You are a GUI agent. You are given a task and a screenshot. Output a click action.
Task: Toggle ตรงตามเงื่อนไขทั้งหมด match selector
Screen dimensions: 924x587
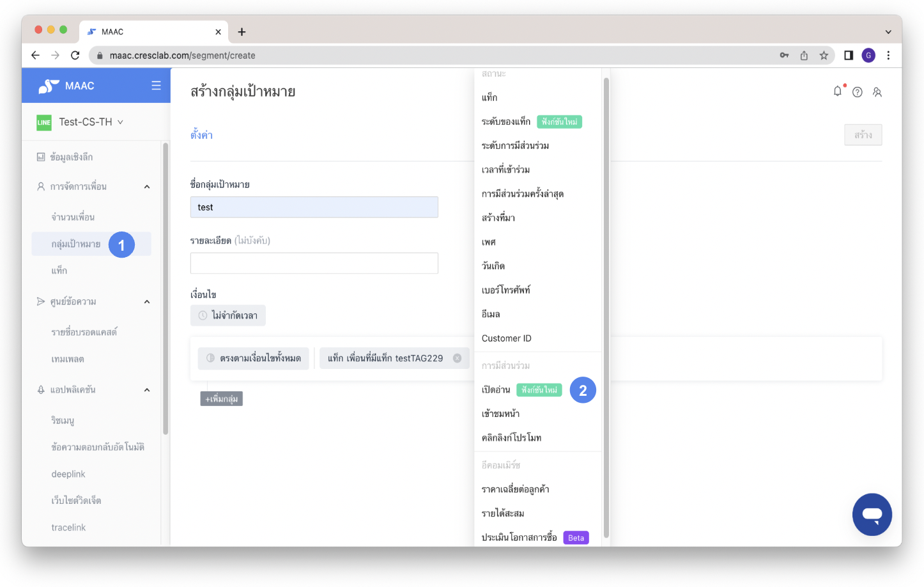point(254,358)
